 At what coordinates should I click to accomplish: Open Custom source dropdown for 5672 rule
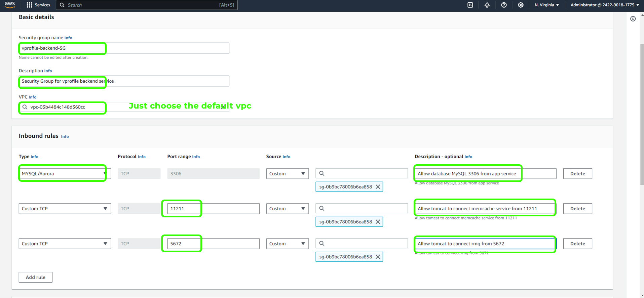pos(287,244)
